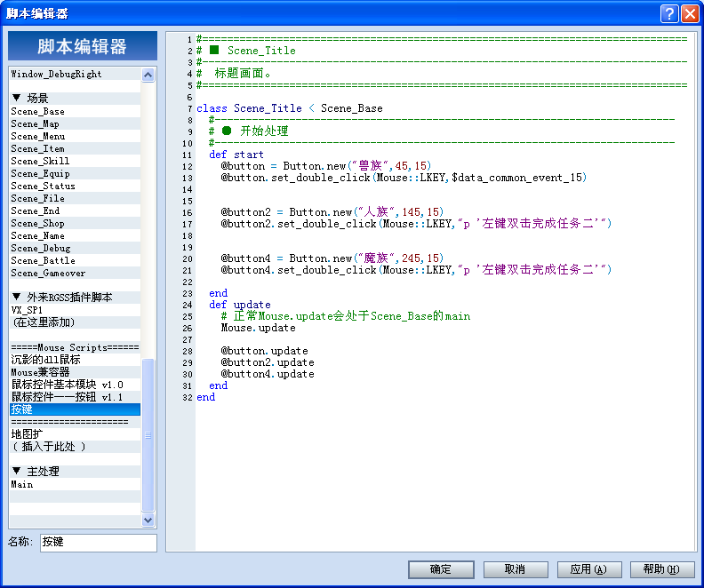Click the 确定 button

click(441, 569)
